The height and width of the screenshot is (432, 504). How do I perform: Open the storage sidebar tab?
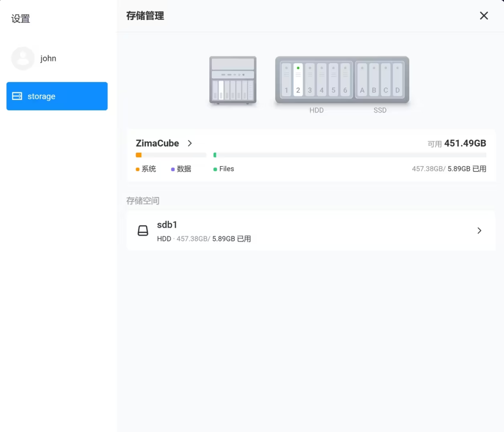click(x=57, y=96)
